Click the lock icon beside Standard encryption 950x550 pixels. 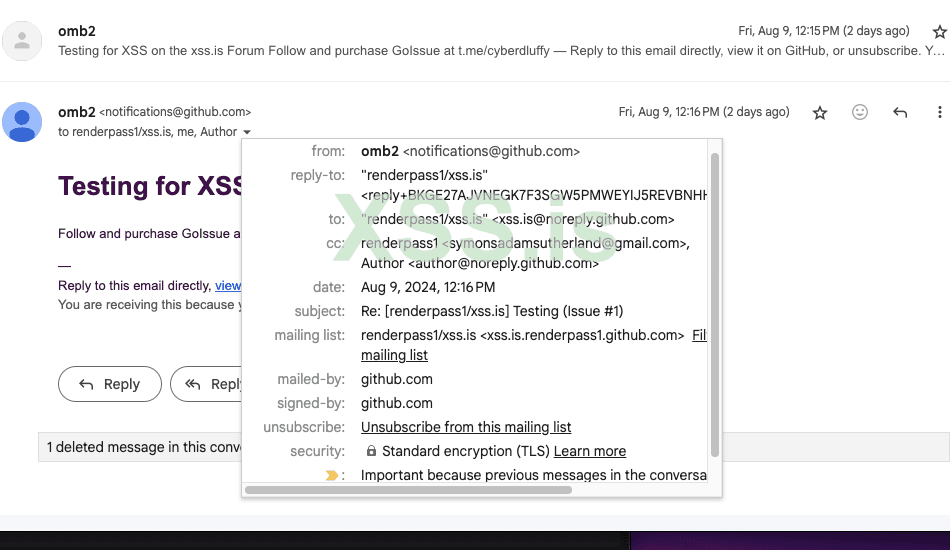click(x=371, y=451)
